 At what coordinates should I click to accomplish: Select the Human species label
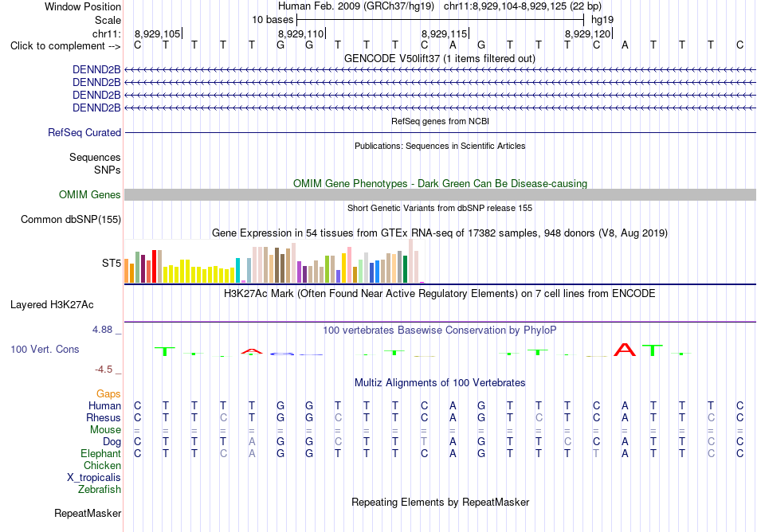104,405
